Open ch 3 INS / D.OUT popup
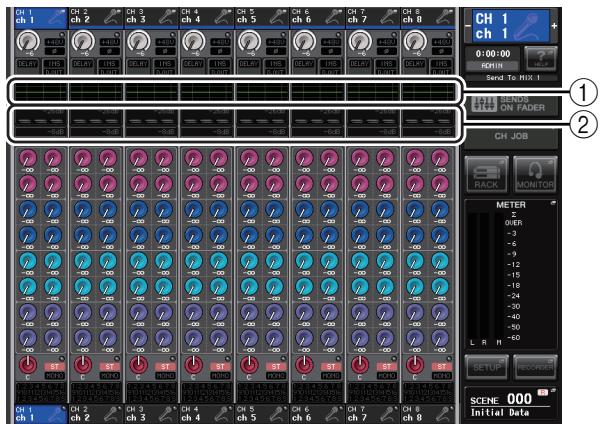Screen dimensions: 601x424 point(164,66)
